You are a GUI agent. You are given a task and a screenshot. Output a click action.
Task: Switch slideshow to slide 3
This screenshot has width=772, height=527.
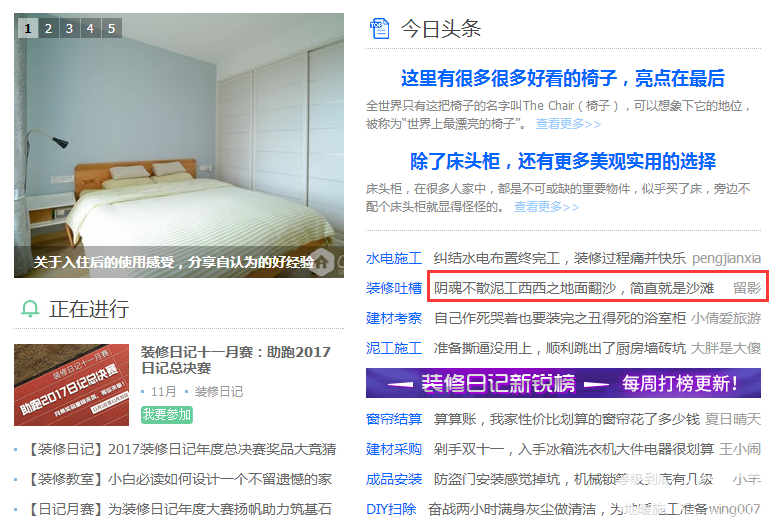(69, 28)
